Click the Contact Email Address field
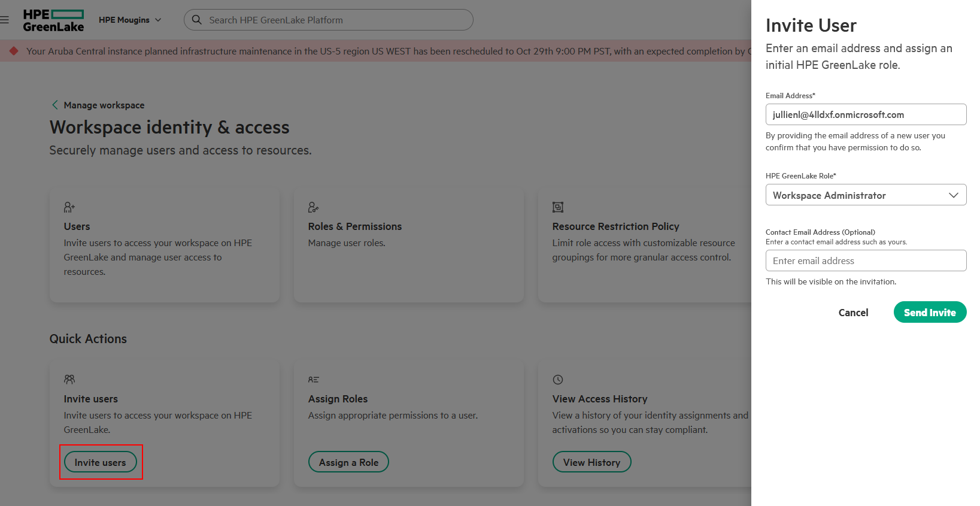980x506 pixels. (865, 261)
